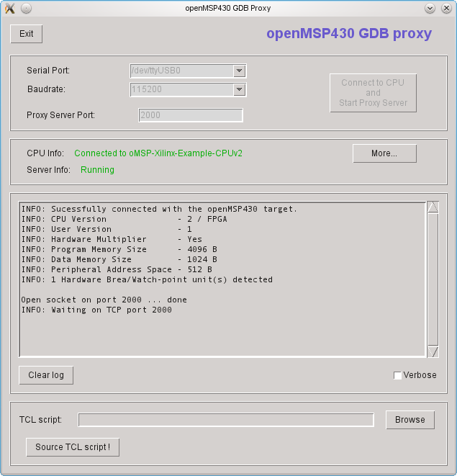Click the round sticky button beside the app icon

click(26, 9)
